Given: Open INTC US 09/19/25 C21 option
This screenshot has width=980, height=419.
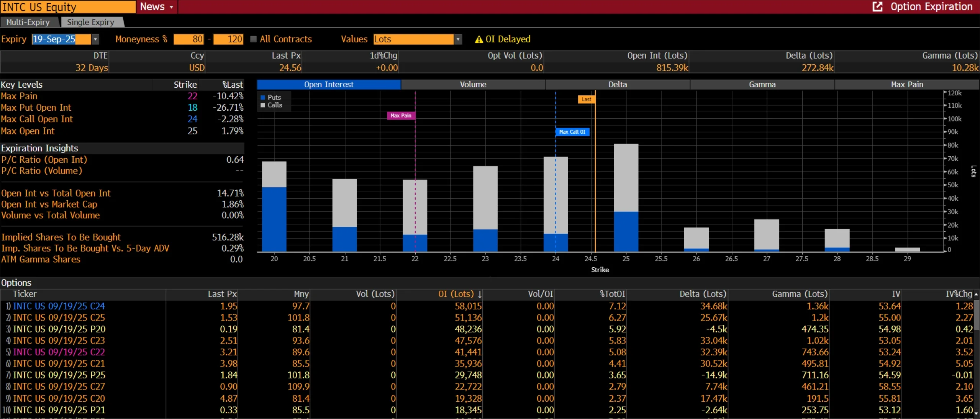Looking at the screenshot, I should [x=59, y=364].
